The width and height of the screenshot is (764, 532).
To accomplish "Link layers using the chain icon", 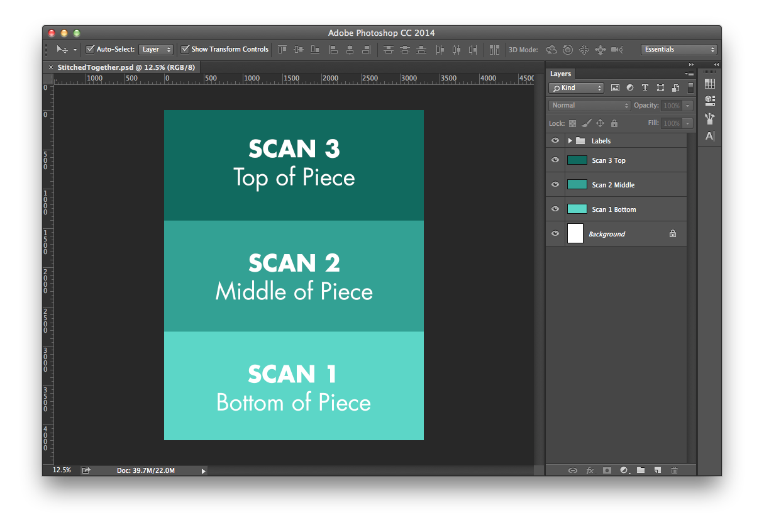I will click(x=573, y=470).
